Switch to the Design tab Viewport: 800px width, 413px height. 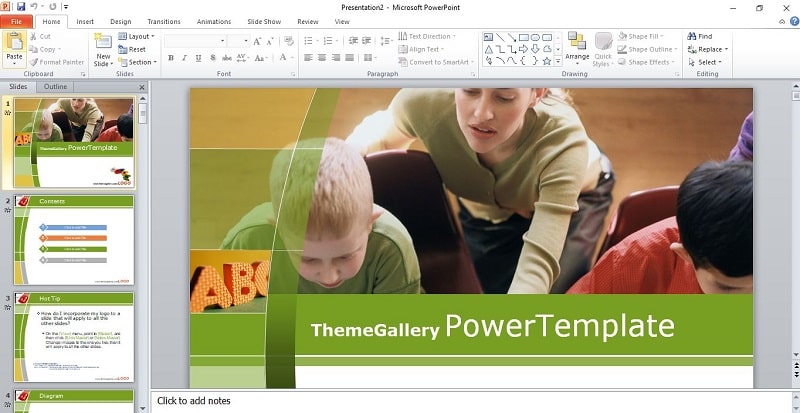coord(120,21)
